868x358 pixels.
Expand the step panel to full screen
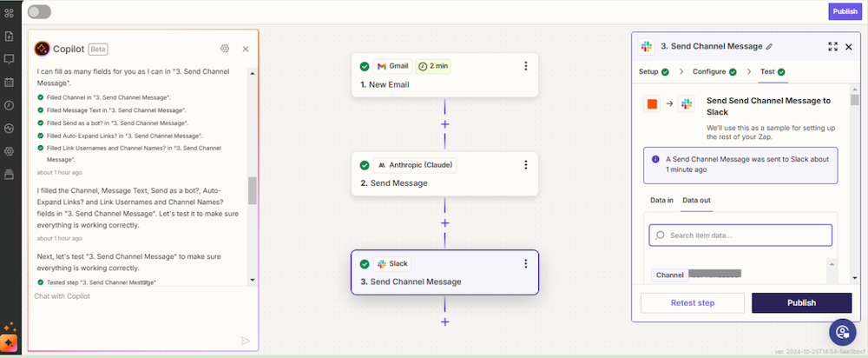click(x=832, y=47)
